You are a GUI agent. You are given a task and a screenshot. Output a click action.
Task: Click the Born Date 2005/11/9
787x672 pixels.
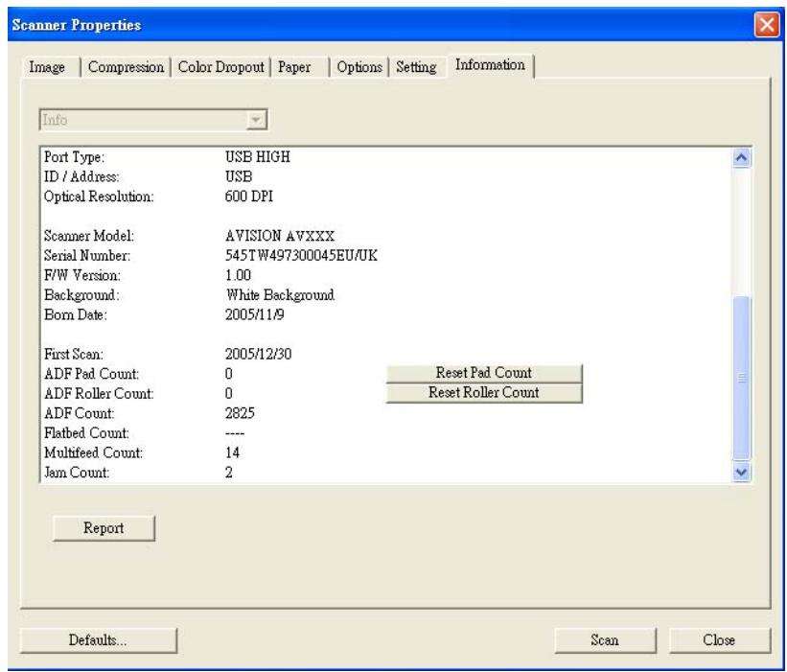(254, 314)
